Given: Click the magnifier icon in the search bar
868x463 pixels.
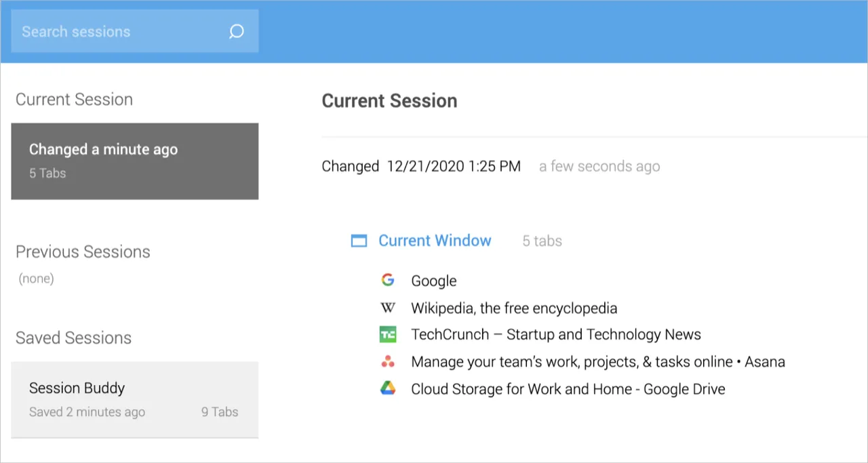Looking at the screenshot, I should click(x=236, y=31).
